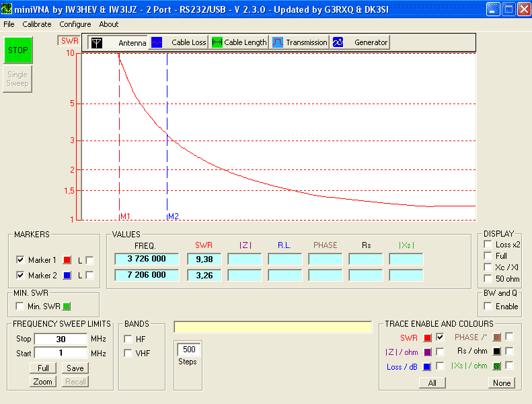Click the |Z| trace purple colour swatch

(x=428, y=352)
